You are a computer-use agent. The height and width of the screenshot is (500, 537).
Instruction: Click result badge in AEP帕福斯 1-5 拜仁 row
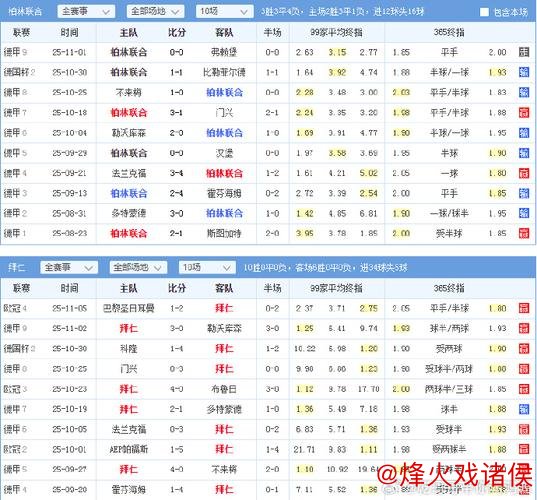pyautogui.click(x=524, y=449)
